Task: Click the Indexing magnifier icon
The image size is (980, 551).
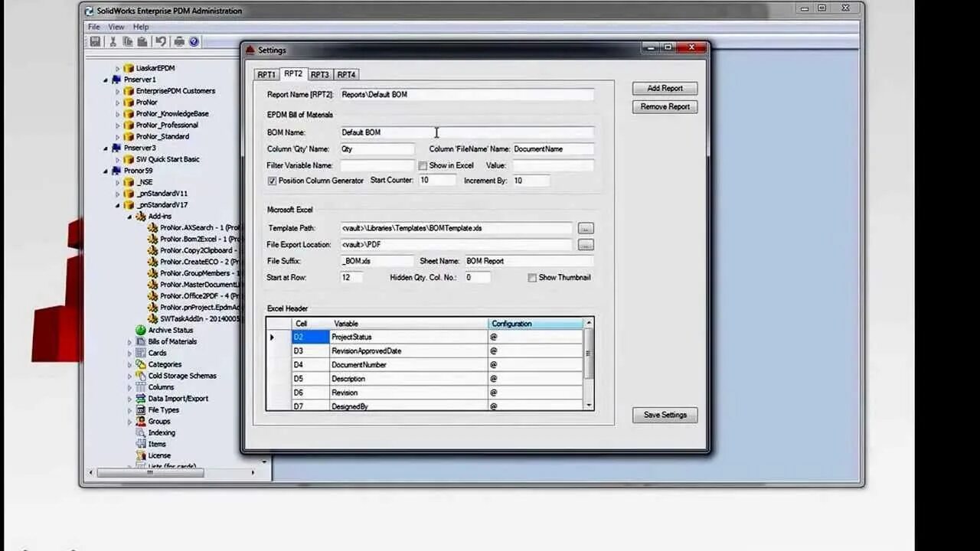Action: [x=141, y=432]
